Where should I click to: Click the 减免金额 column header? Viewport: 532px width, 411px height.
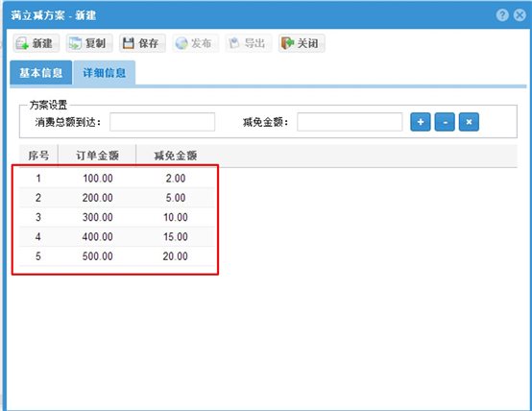[x=176, y=156]
